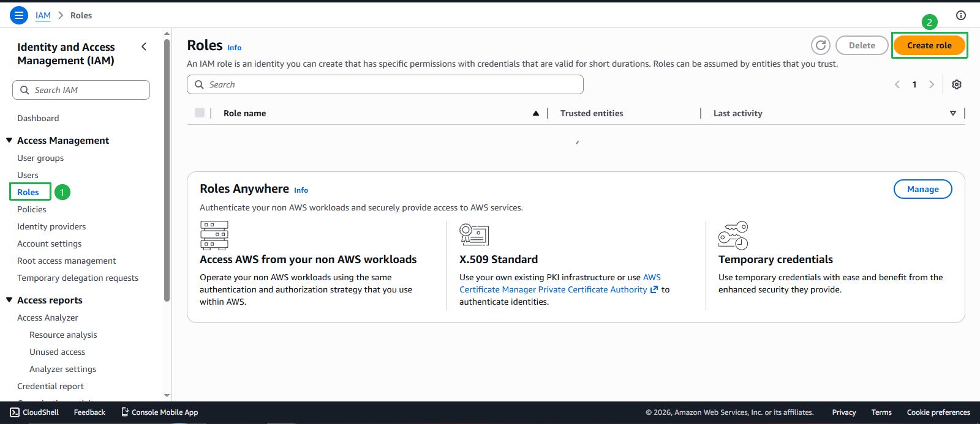The width and height of the screenshot is (980, 424).
Task: Sort by Last activity arrow
Action: pos(953,113)
